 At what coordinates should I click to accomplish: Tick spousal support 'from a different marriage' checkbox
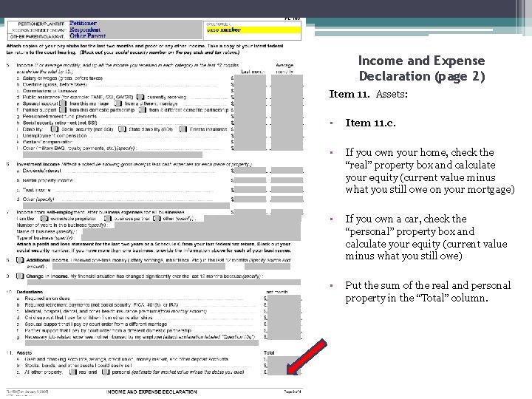117,103
